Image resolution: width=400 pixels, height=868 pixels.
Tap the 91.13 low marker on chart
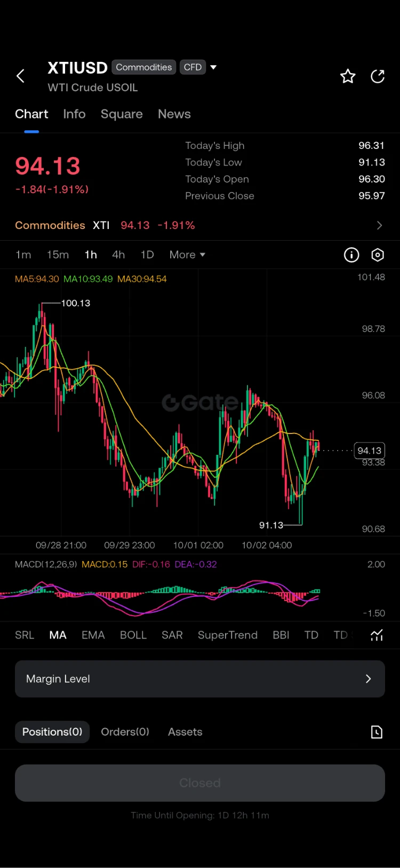(x=271, y=525)
